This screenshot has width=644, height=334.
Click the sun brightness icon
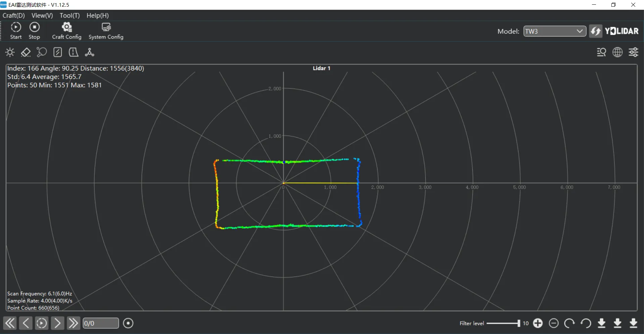(10, 52)
